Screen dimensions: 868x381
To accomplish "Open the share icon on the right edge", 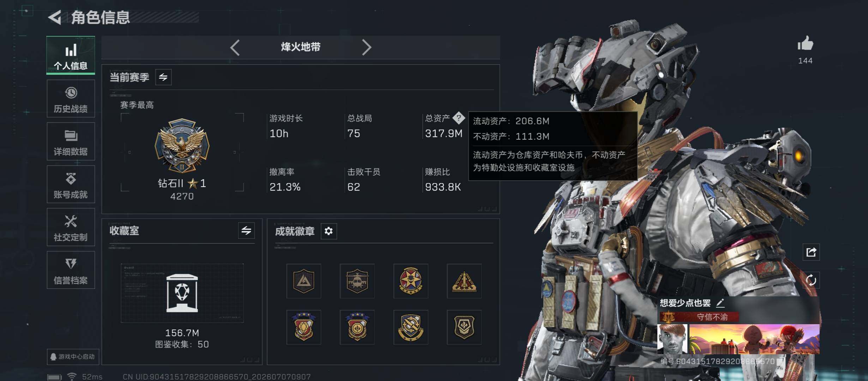I will [x=811, y=252].
